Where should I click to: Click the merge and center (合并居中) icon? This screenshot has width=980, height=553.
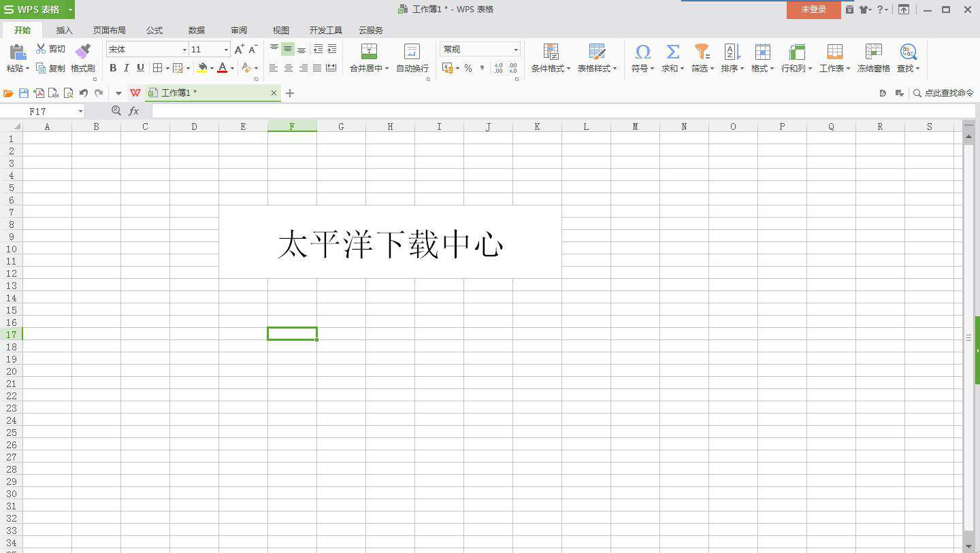coord(369,52)
